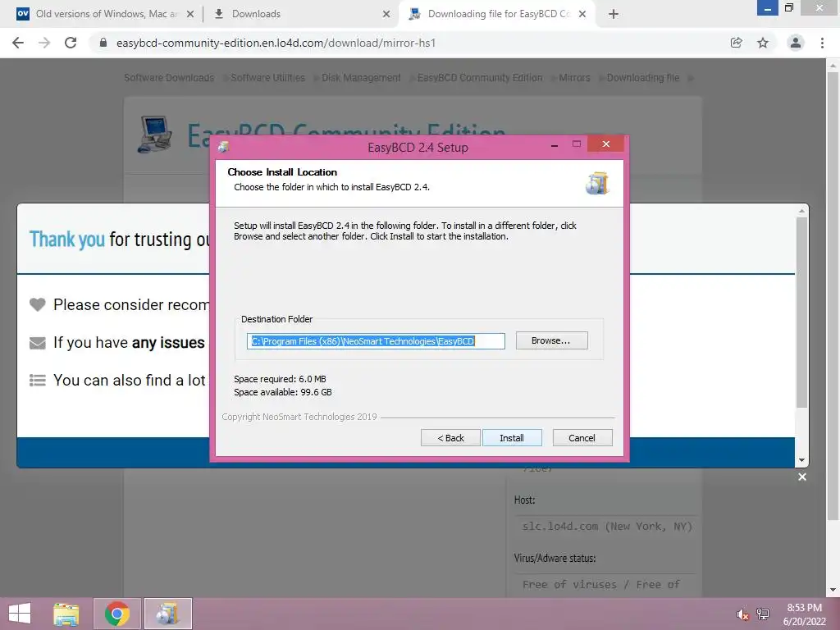840x630 pixels.
Task: Click the envelope icon in popup
Action: [37, 343]
